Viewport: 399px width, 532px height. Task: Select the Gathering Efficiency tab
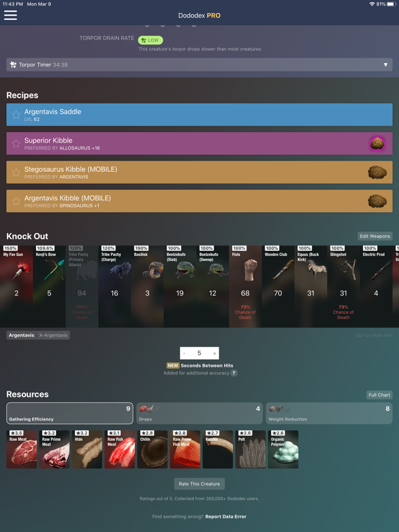point(69,413)
